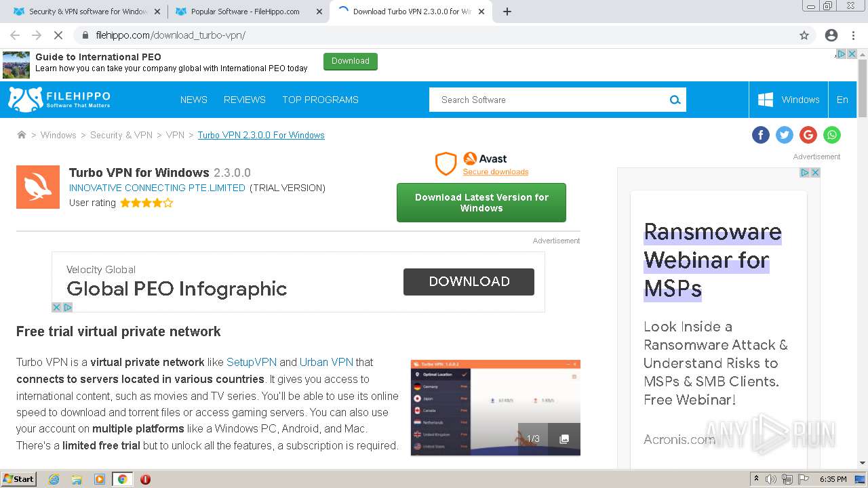Close the Ransomware Webinar sidebar ad
The height and width of the screenshot is (488, 868).
tap(816, 173)
